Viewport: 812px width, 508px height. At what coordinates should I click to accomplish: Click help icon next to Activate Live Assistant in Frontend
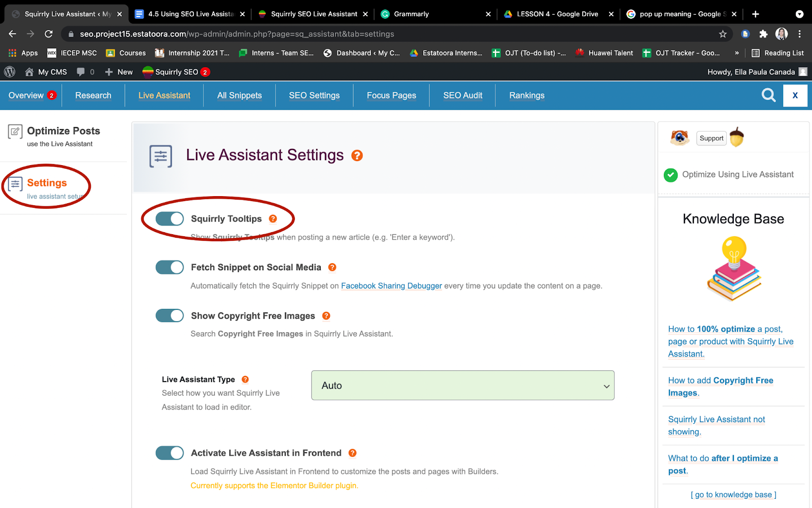[353, 453]
